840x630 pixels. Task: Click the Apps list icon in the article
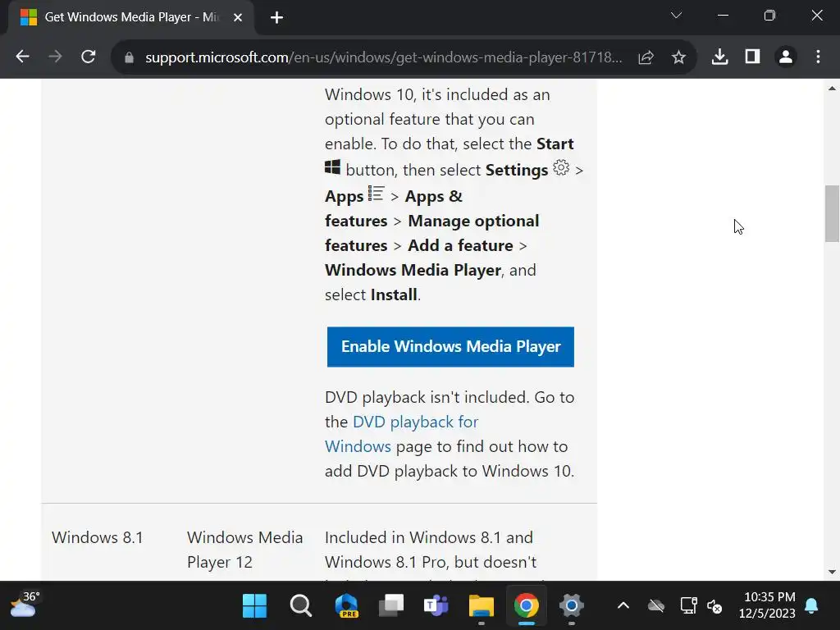click(376, 194)
